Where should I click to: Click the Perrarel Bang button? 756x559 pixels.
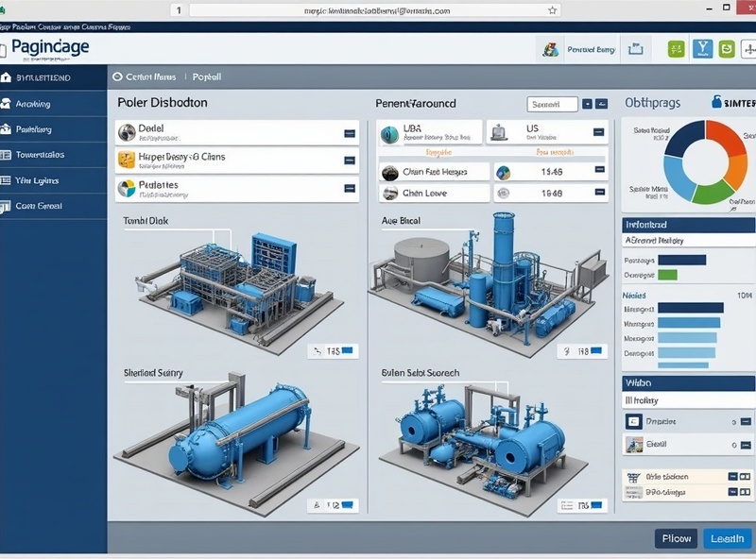pyautogui.click(x=591, y=49)
